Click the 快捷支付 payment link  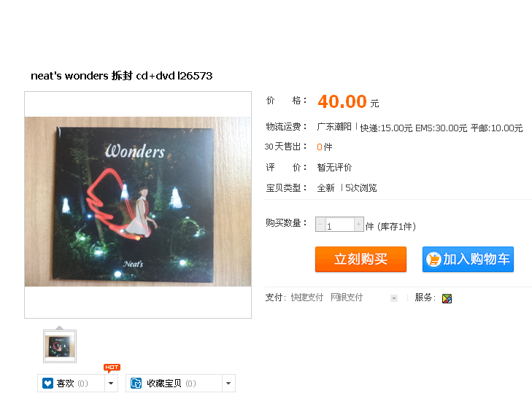(x=307, y=298)
